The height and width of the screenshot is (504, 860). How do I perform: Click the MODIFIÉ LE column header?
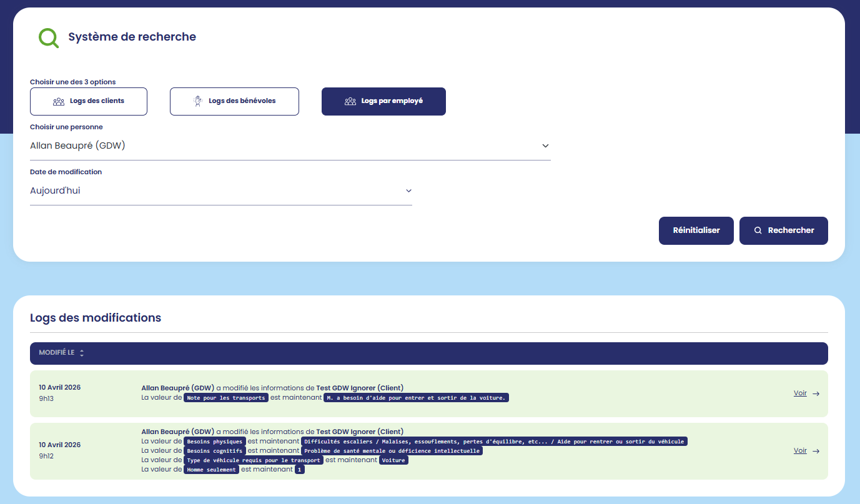(57, 353)
